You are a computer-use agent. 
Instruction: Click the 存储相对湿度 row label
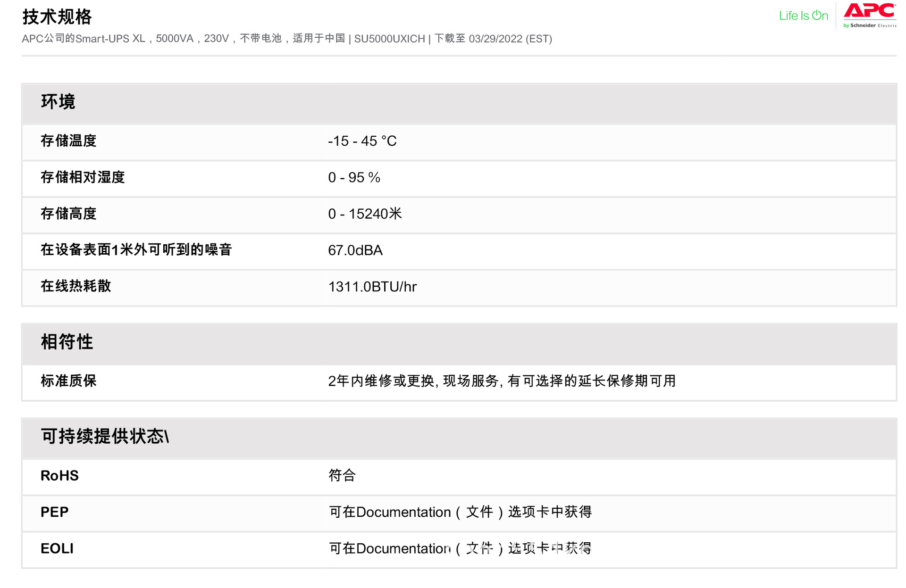(83, 177)
